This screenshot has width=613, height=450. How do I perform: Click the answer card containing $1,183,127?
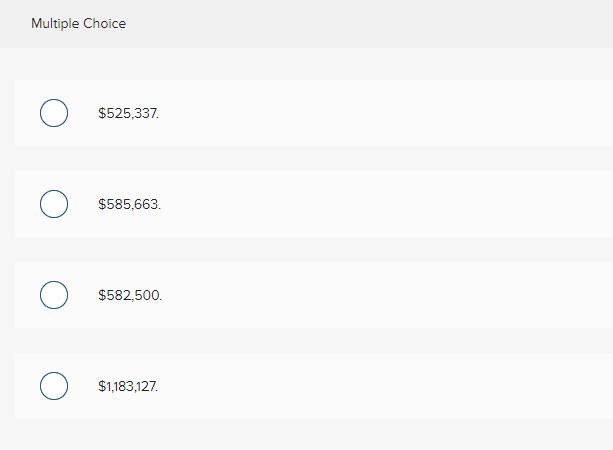[350, 386]
